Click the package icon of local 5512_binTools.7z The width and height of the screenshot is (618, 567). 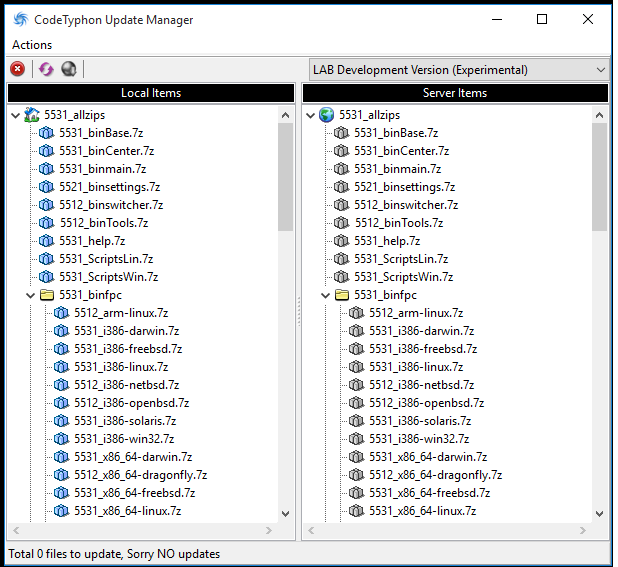coord(47,223)
